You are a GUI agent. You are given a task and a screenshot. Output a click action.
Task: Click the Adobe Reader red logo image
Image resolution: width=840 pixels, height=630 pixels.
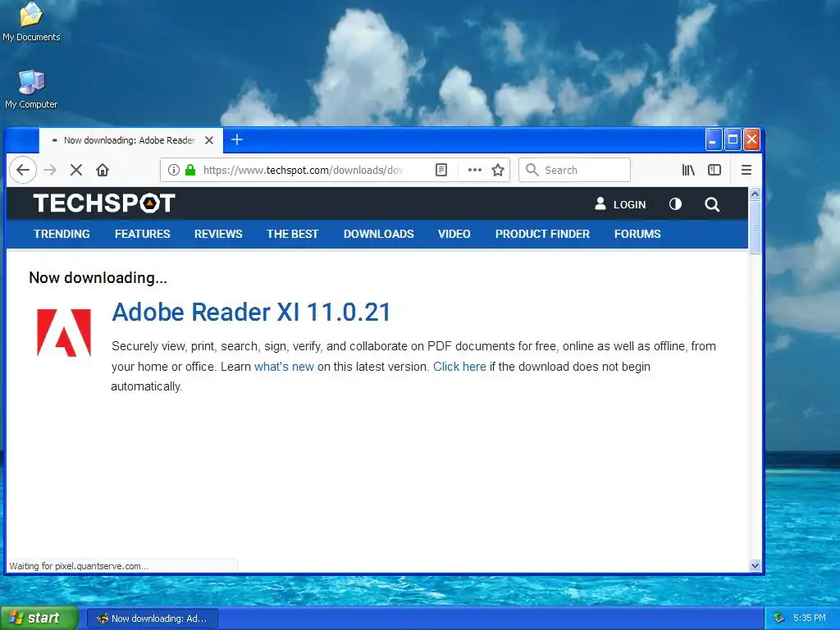click(64, 333)
